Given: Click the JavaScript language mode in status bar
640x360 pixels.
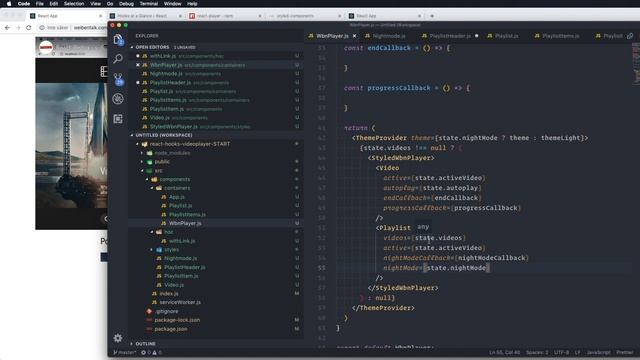Looking at the screenshot, I should [598, 352].
